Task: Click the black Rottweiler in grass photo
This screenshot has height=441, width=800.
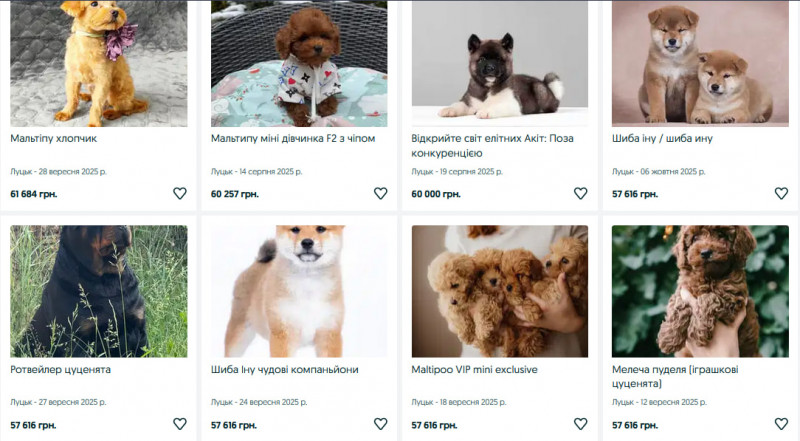Action: [98, 291]
